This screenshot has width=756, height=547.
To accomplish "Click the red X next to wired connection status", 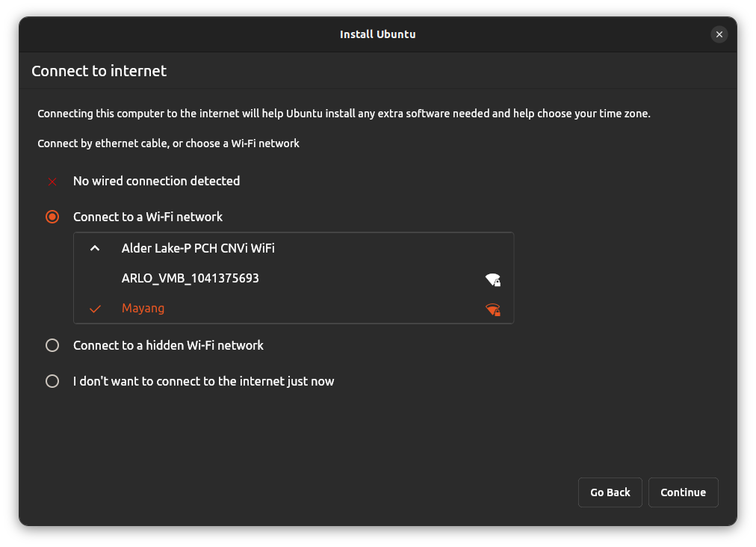I will pos(52,181).
